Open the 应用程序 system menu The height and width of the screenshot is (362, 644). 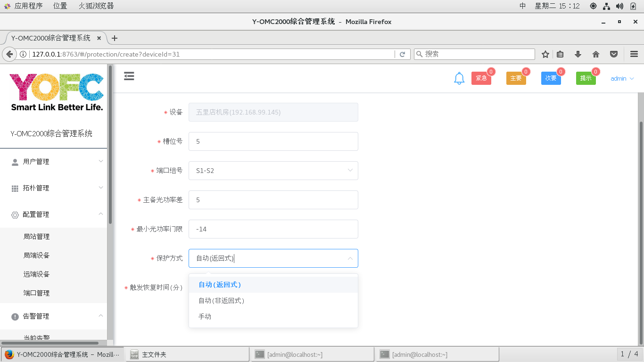(x=28, y=6)
